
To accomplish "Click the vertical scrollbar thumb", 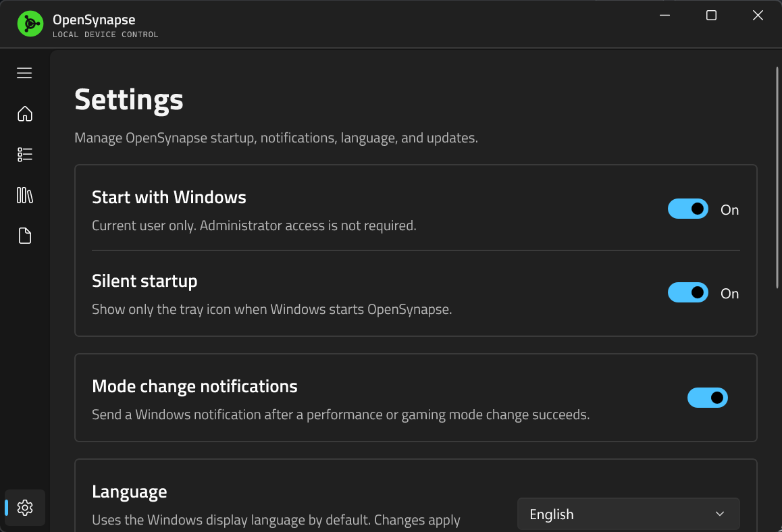I will pyautogui.click(x=777, y=177).
